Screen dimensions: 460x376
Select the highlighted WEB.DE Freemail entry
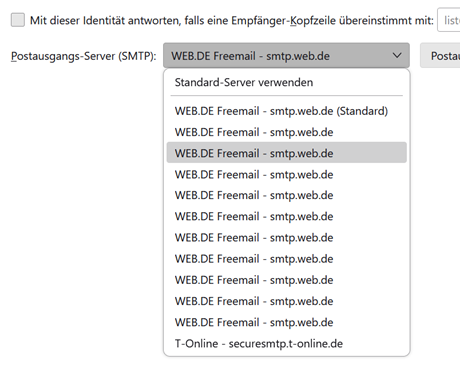click(287, 153)
